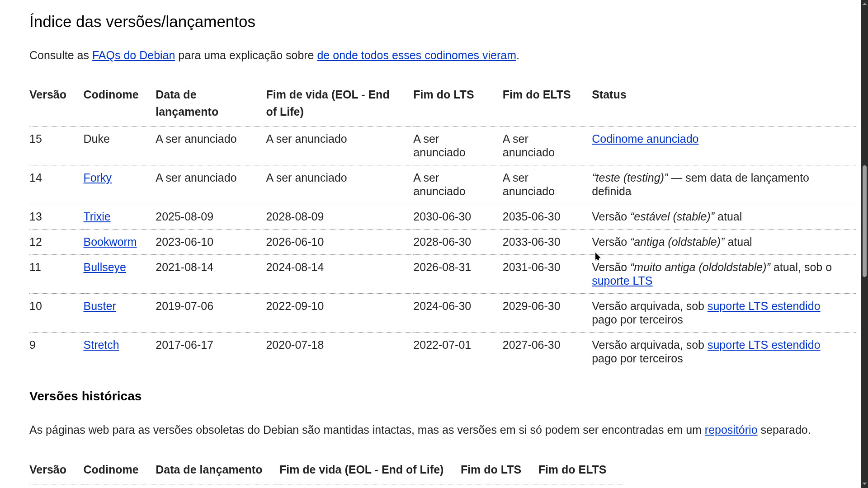
Task: Click 'suporte LTS estendido' in Stretch row
Action: [x=763, y=345]
